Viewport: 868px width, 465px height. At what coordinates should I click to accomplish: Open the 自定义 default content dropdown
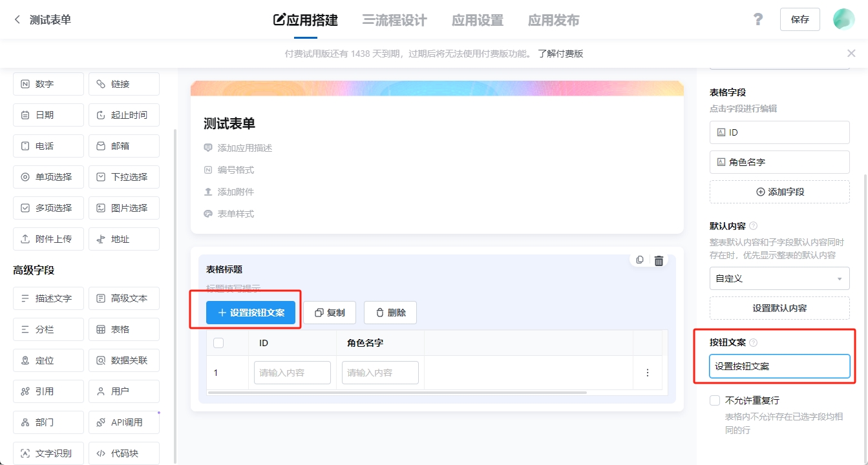(x=779, y=278)
